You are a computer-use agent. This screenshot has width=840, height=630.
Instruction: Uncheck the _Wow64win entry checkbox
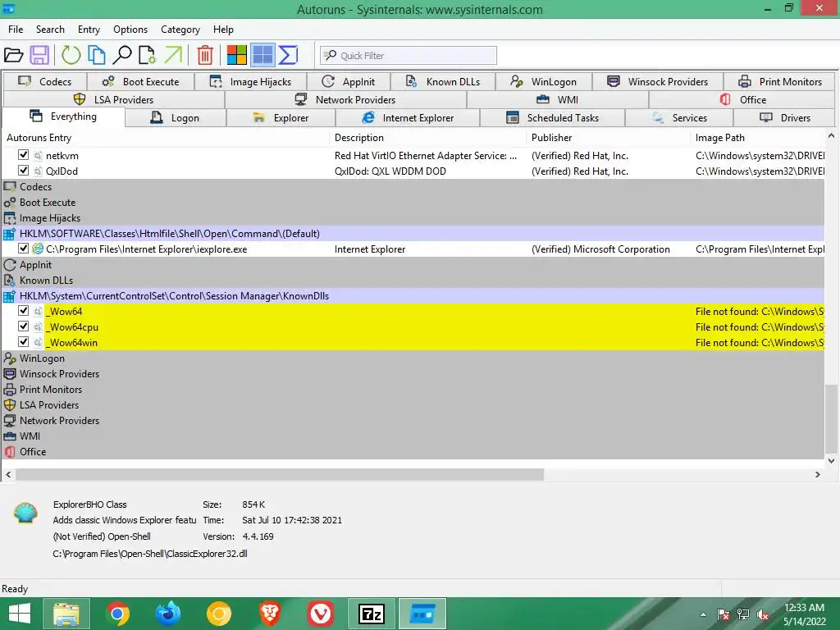(23, 342)
